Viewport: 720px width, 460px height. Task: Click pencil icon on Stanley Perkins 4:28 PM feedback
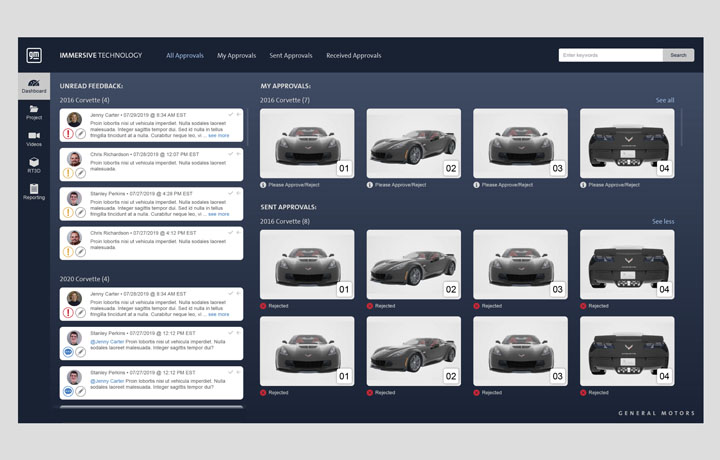(80, 213)
